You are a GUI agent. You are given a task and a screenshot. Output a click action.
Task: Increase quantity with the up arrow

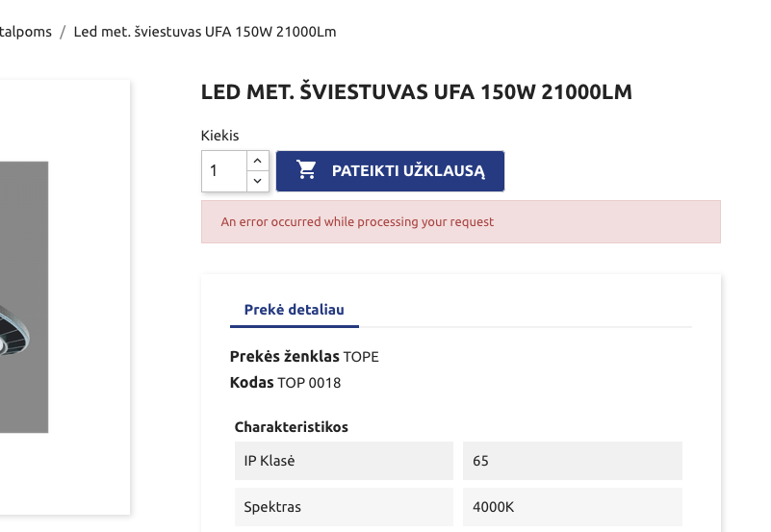coord(258,161)
